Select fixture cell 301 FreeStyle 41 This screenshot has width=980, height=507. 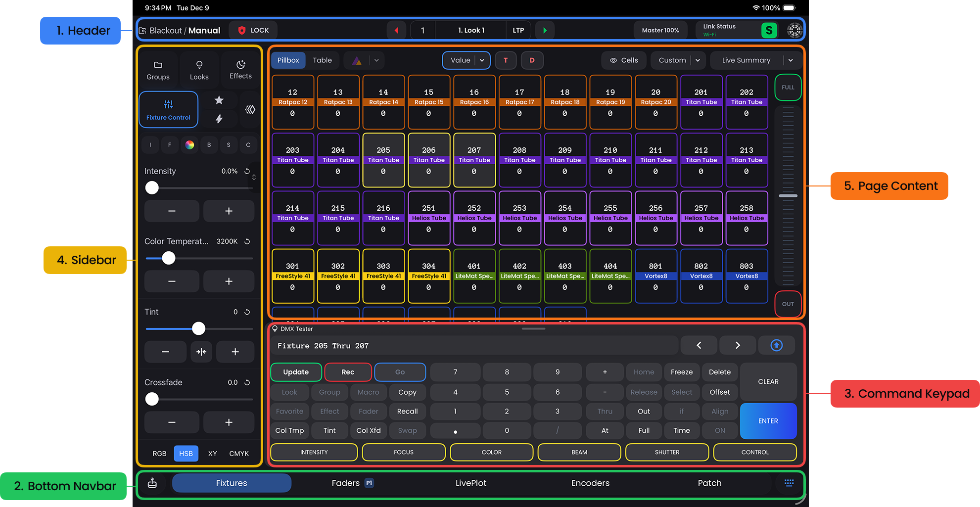pos(293,276)
